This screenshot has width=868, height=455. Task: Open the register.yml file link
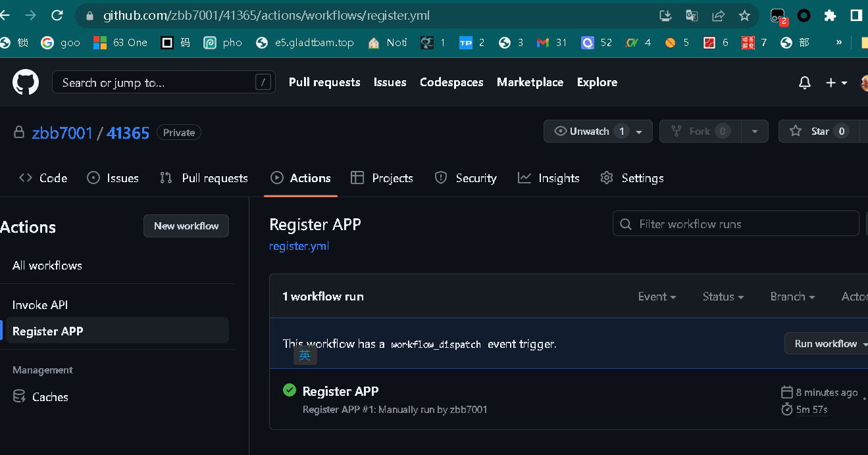(x=299, y=246)
